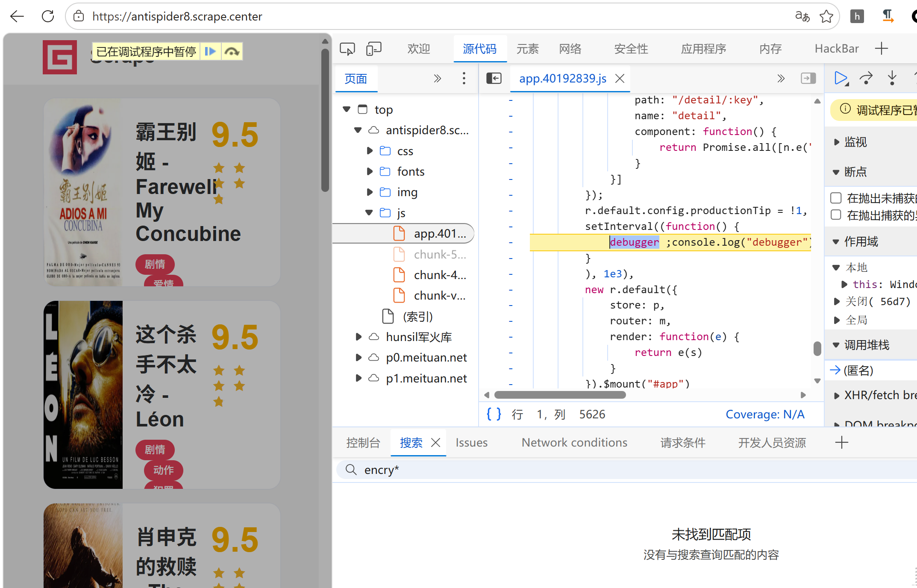Activate the inspect element picker icon
Viewport: 917px width, 588px height.
pyautogui.click(x=347, y=49)
